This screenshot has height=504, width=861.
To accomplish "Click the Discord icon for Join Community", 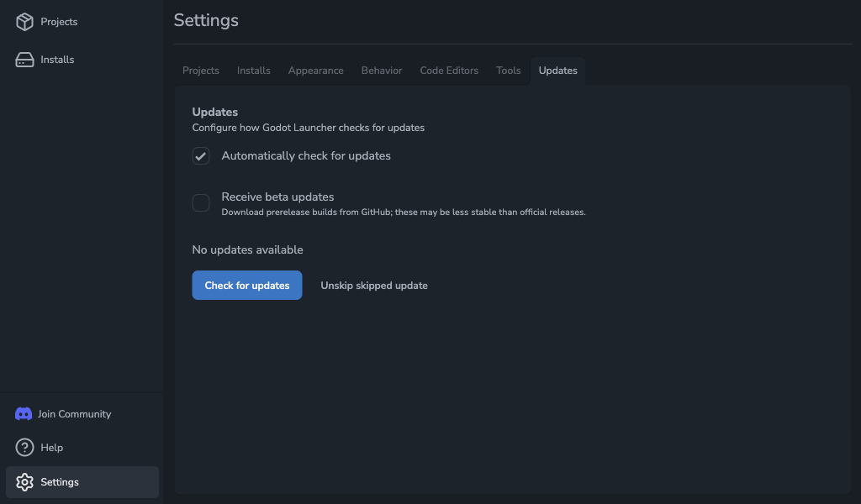I will 24,414.
